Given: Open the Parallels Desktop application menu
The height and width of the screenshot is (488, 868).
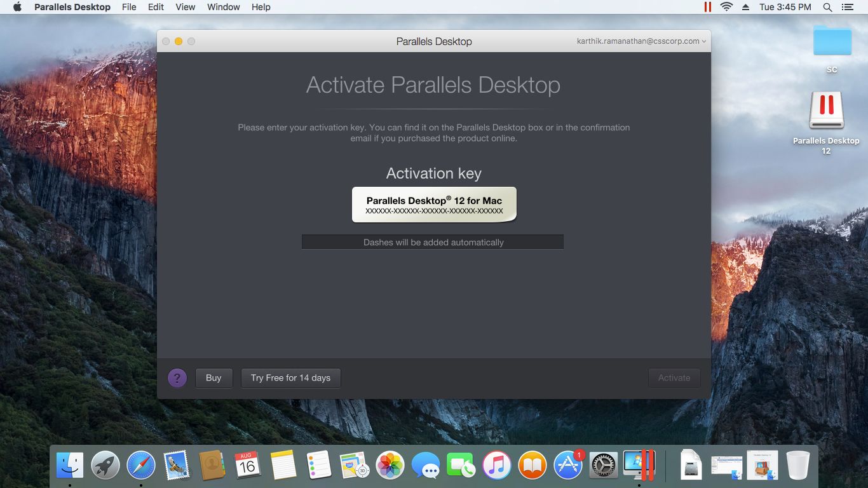Looking at the screenshot, I should coord(72,7).
